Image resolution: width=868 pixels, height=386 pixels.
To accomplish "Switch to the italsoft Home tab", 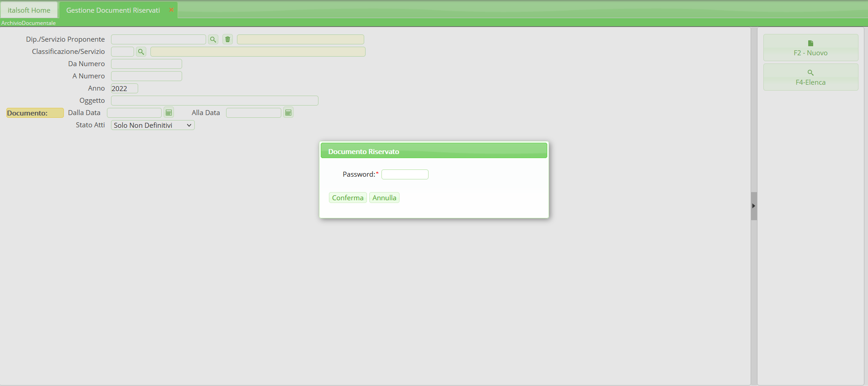I will 29,10.
